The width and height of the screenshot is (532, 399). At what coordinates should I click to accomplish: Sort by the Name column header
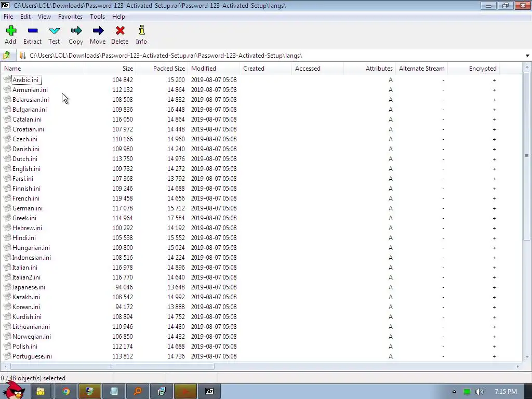[43, 69]
